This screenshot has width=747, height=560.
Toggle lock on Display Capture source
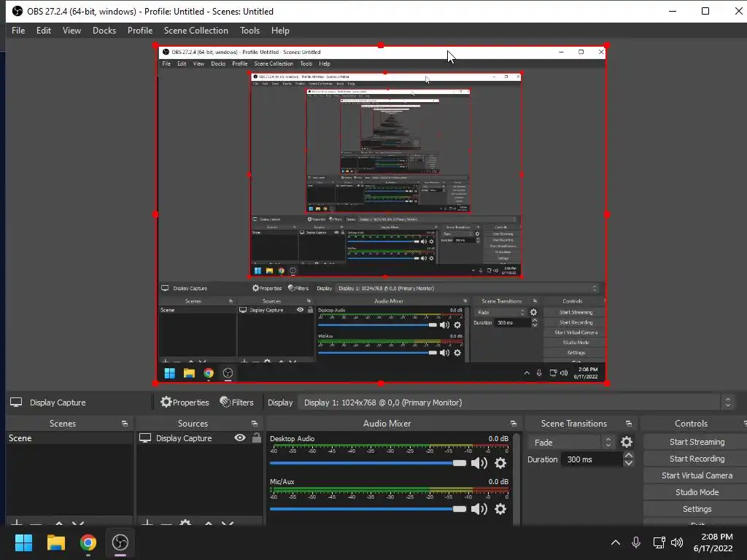tap(256, 437)
